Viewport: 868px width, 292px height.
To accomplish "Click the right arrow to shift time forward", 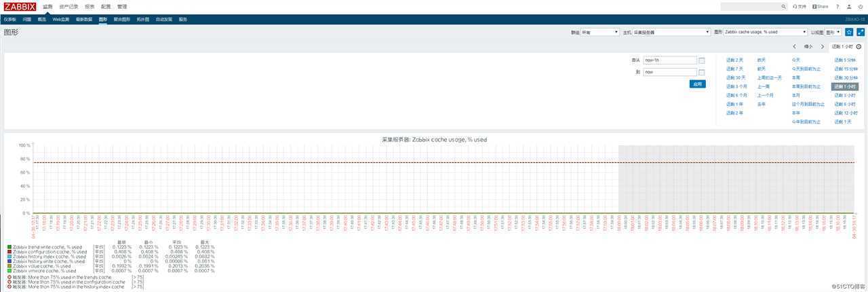I will [823, 47].
